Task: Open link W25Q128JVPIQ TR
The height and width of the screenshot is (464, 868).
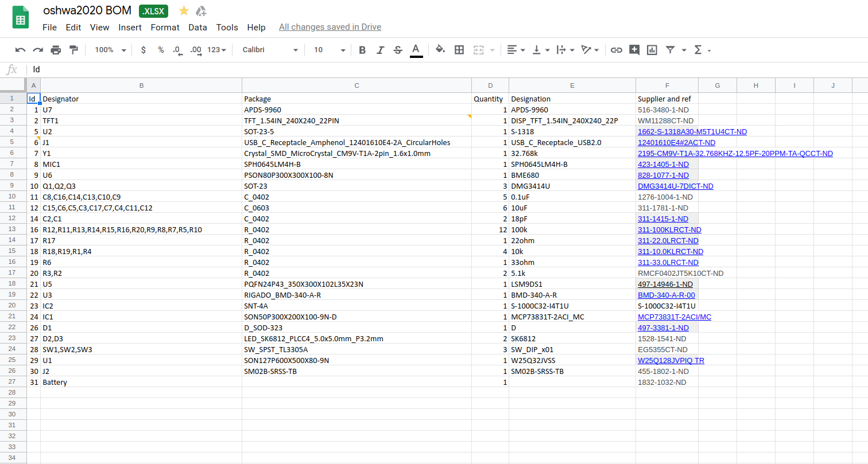Action: (x=671, y=361)
